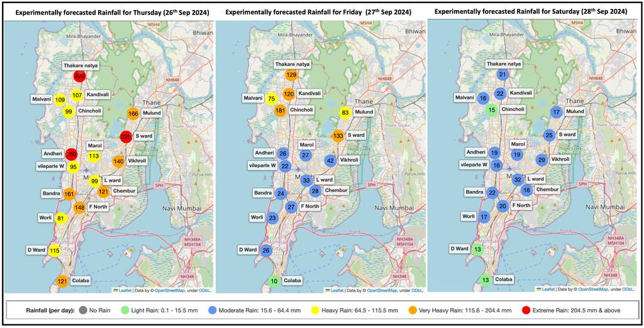
Task: Click the Thane city name on Friday's map
Action: point(364,101)
